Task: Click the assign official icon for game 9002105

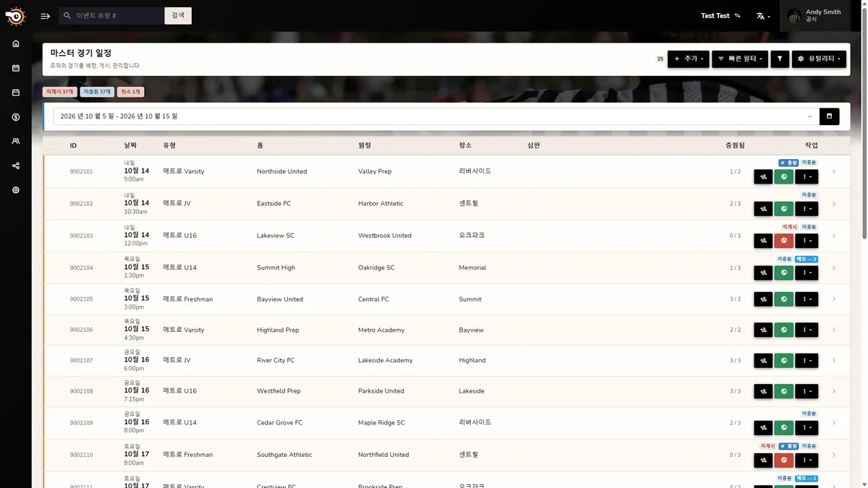Action: pos(763,299)
